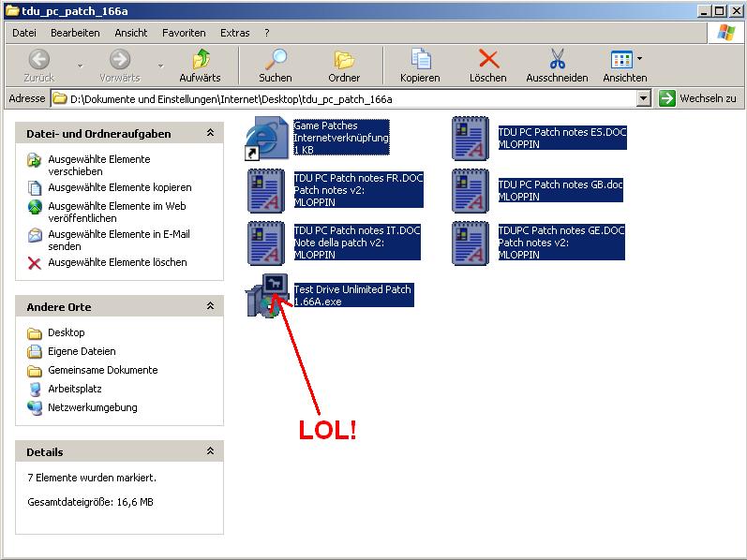This screenshot has width=747, height=560.
Task: Open the Extras menu
Action: click(x=235, y=33)
